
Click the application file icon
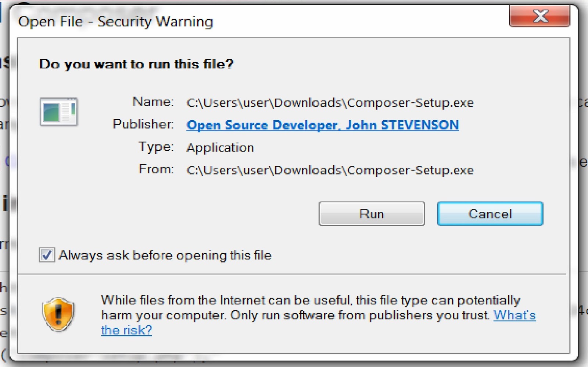tap(59, 112)
